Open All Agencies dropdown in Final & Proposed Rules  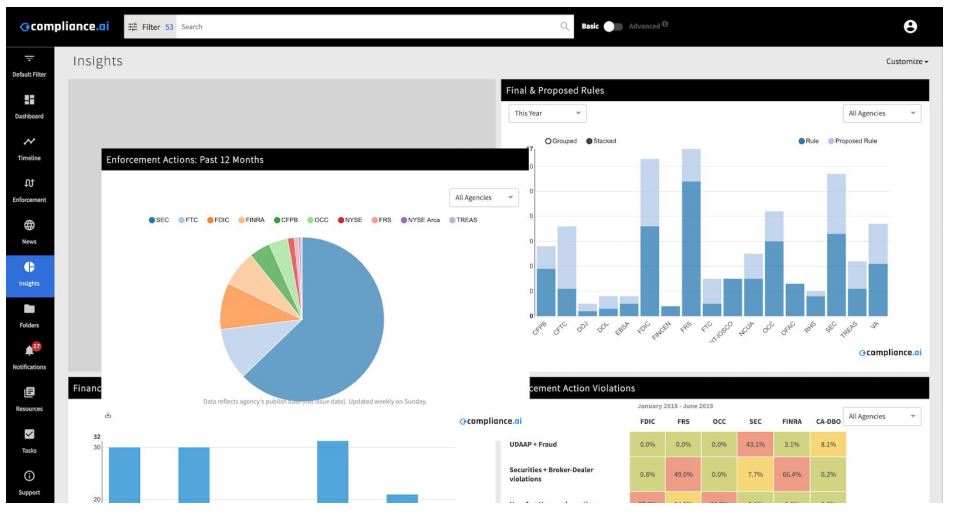(x=882, y=113)
